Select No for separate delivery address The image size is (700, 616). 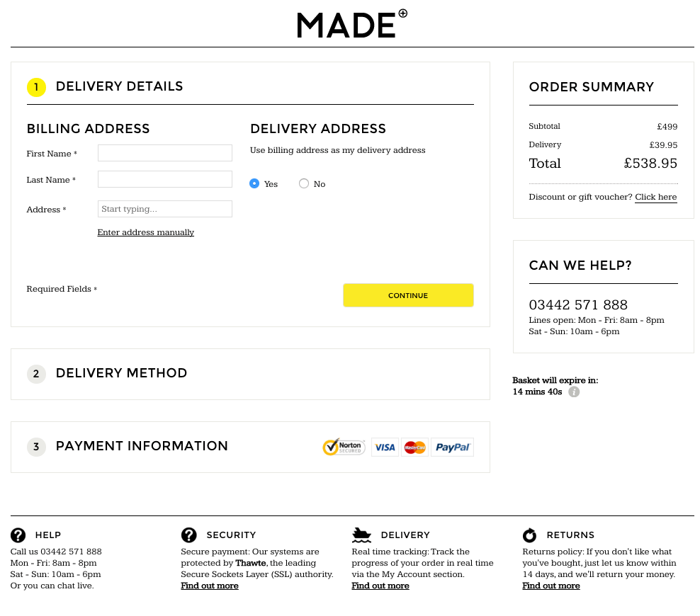[x=304, y=183]
